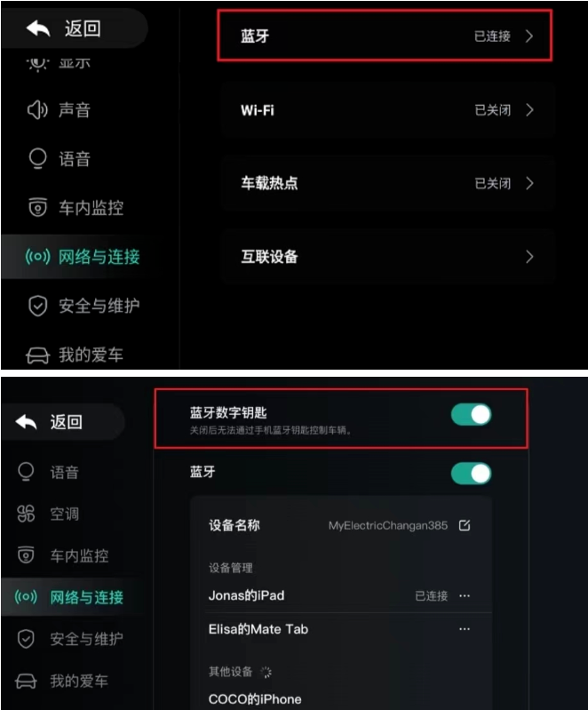
Task: Click the air conditioning fan icon
Action: pos(26,514)
